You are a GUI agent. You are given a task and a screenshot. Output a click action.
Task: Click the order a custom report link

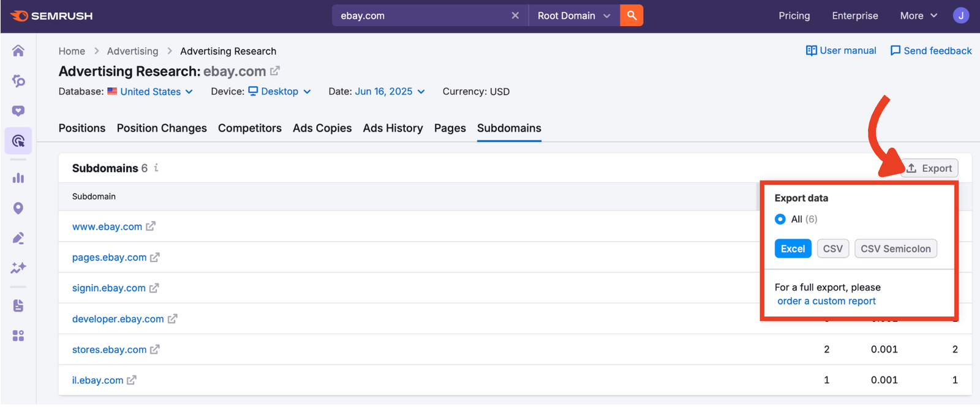pos(826,301)
